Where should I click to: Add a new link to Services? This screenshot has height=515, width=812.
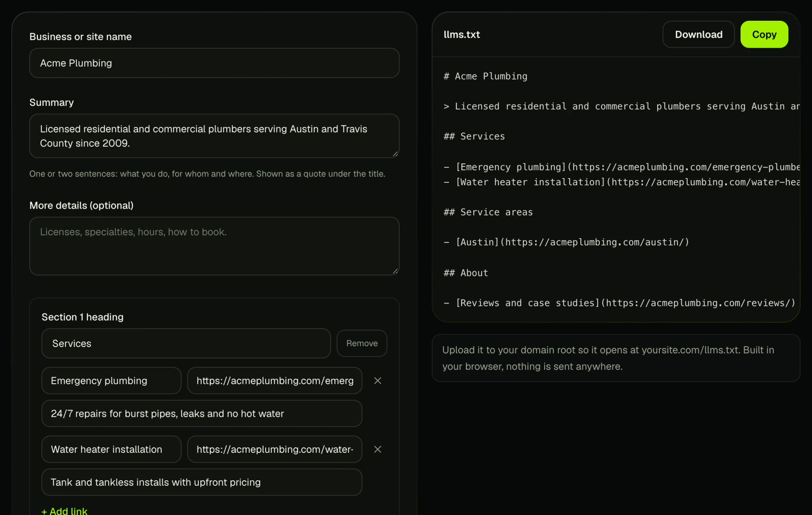[x=64, y=511]
